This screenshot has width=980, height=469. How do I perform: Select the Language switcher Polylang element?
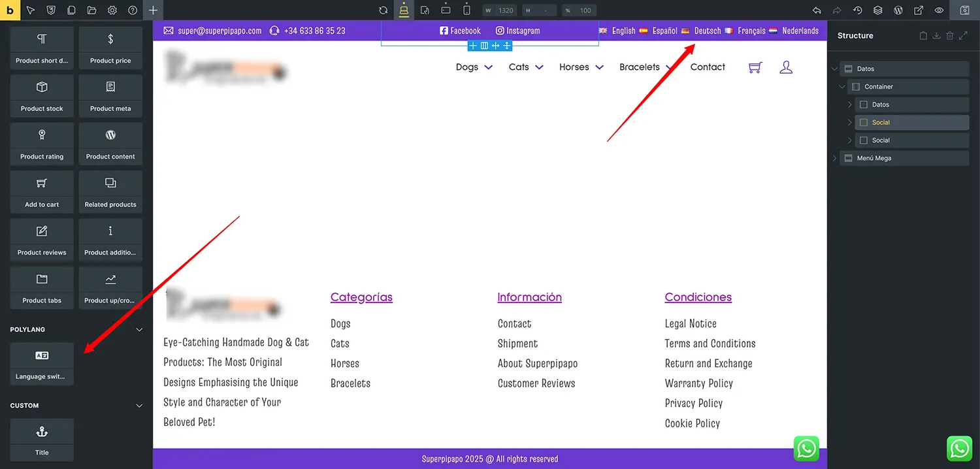coord(41,363)
